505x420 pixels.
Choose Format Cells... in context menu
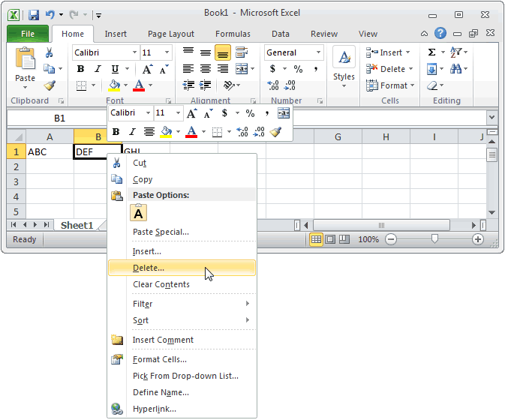click(x=182, y=359)
